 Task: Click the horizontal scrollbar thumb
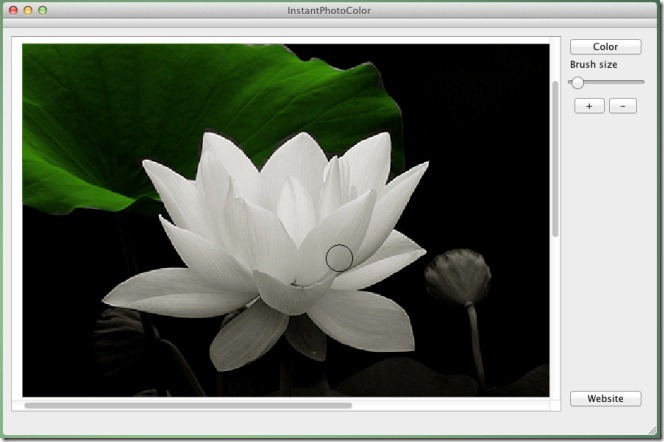(x=188, y=406)
